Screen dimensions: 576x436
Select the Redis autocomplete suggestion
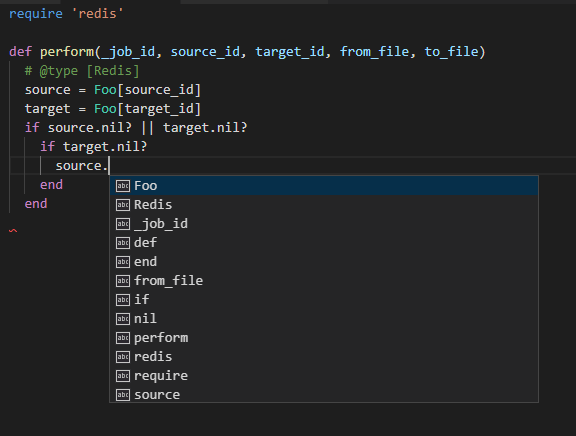pyautogui.click(x=324, y=205)
